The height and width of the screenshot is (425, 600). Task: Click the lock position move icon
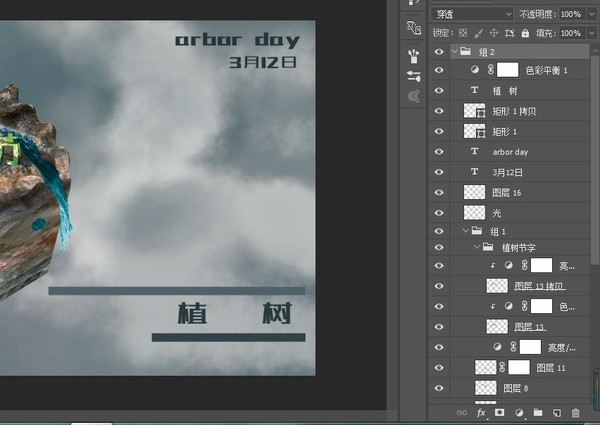point(494,33)
